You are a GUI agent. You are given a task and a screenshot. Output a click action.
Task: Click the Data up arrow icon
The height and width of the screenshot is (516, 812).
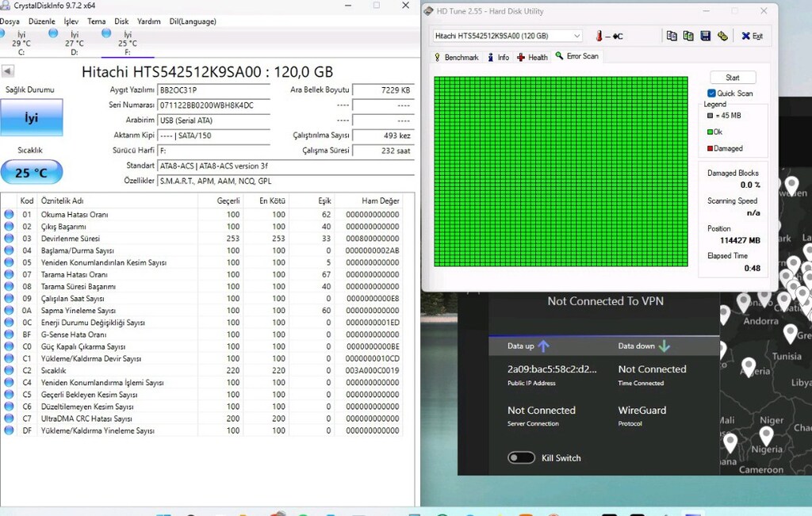tap(543, 346)
